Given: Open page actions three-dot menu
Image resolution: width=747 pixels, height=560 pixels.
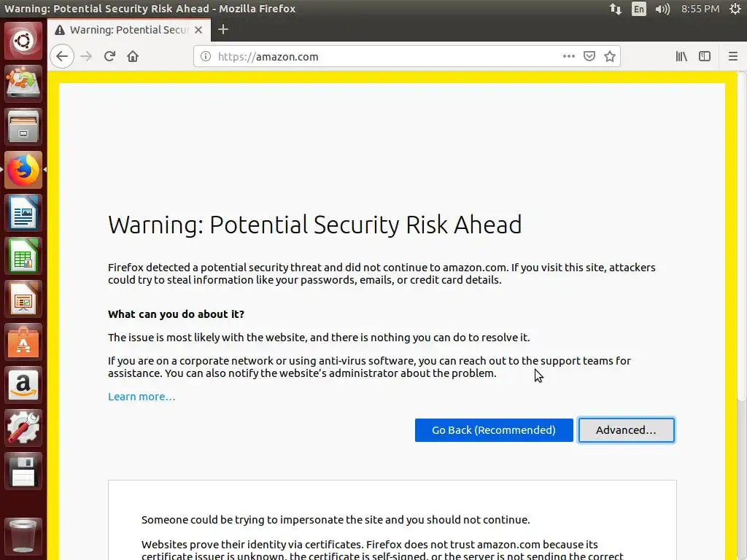Looking at the screenshot, I should point(569,56).
